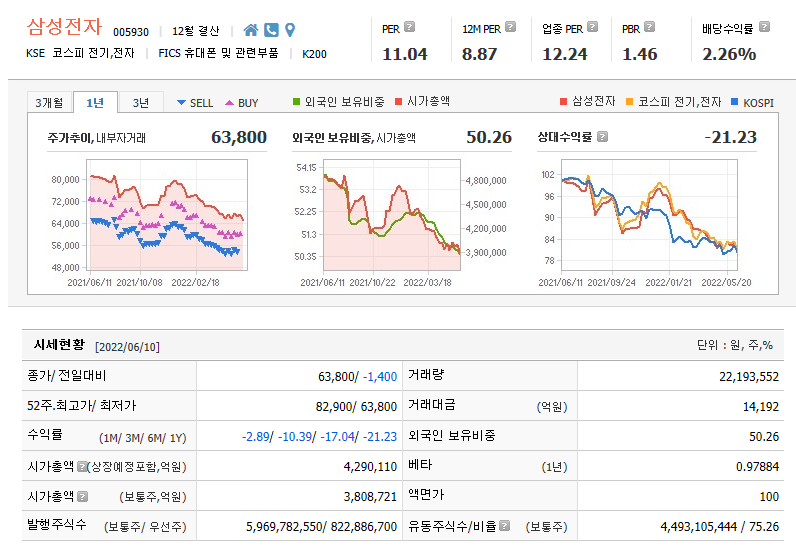Click the 52주.최고가/ 최저가 row label
This screenshot has width=796, height=554.
(x=82, y=405)
